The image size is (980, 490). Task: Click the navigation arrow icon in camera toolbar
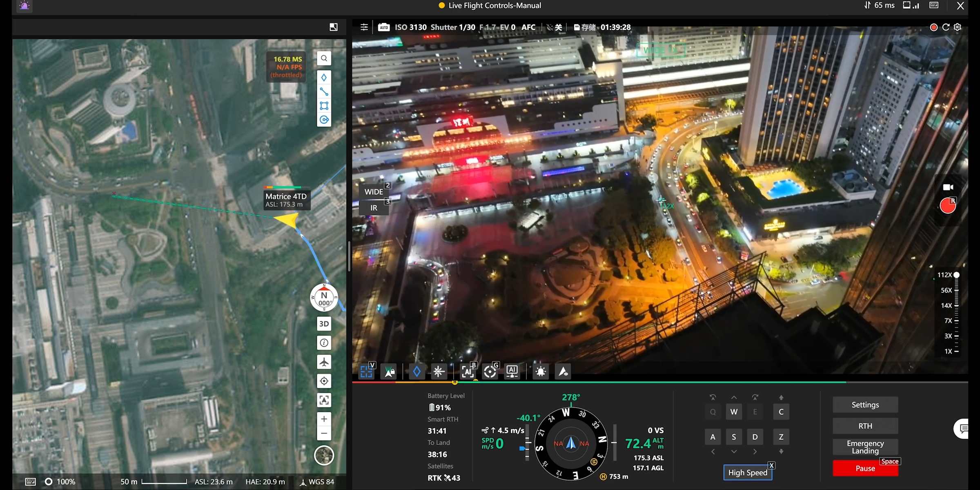point(563,372)
